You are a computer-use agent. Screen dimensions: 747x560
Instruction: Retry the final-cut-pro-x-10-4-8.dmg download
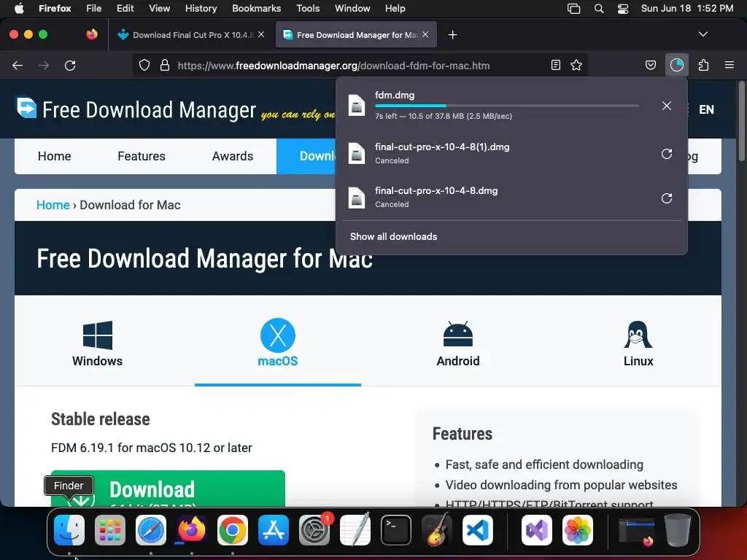(667, 198)
